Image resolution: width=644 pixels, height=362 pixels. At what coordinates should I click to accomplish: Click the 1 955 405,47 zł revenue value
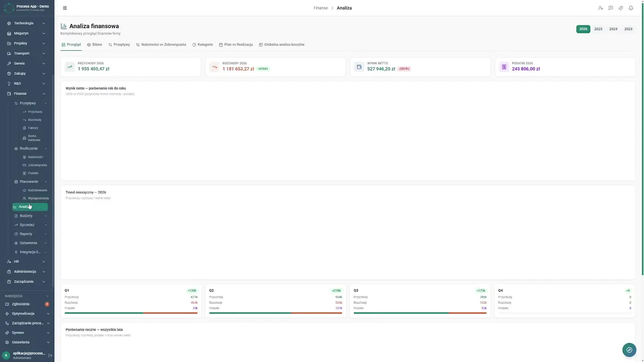pos(93,69)
